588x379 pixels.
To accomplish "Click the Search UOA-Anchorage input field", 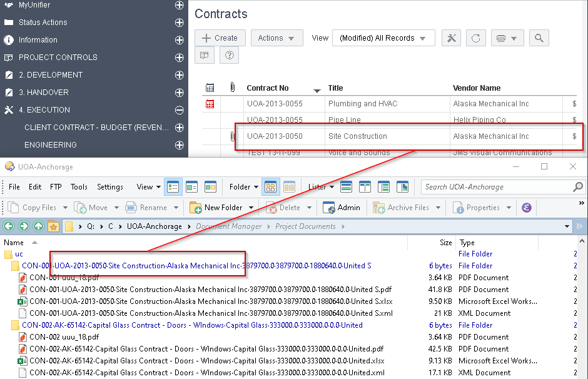I will point(494,186).
